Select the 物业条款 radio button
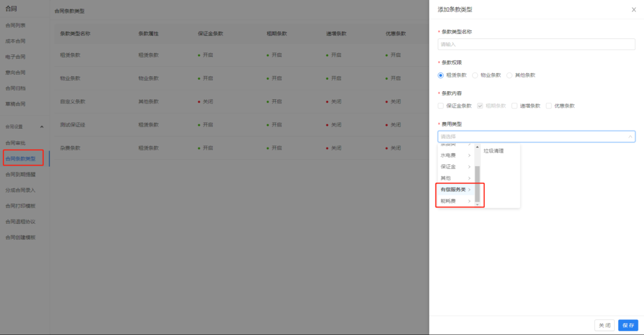This screenshot has height=335, width=644. (475, 76)
